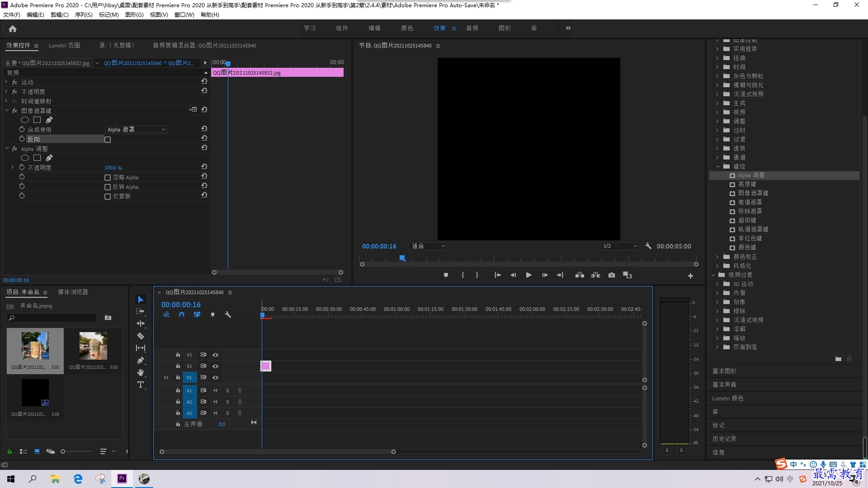Select the Hand tool

point(141,372)
